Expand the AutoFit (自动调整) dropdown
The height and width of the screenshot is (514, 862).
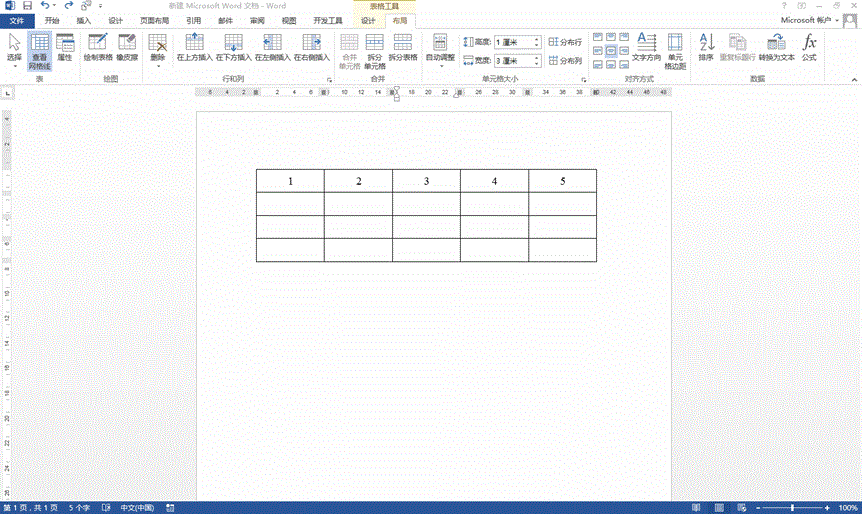440,52
